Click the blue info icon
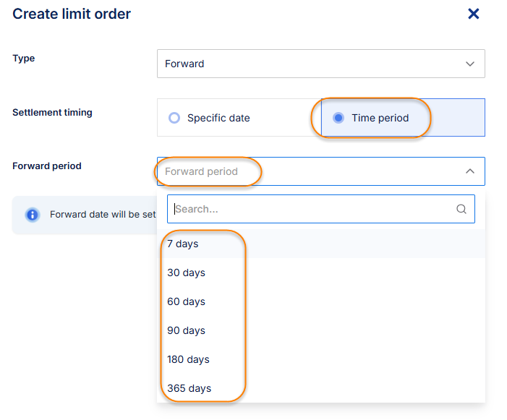 tap(32, 215)
